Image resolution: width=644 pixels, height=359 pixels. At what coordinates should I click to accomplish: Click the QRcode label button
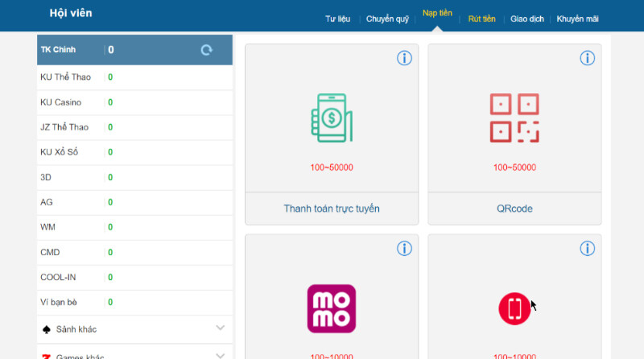tap(514, 208)
